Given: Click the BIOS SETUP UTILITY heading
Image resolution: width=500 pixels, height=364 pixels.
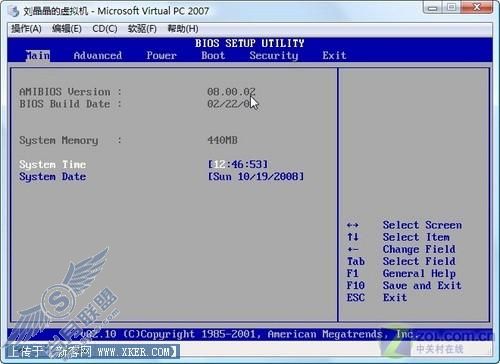Looking at the screenshot, I should (x=250, y=43).
